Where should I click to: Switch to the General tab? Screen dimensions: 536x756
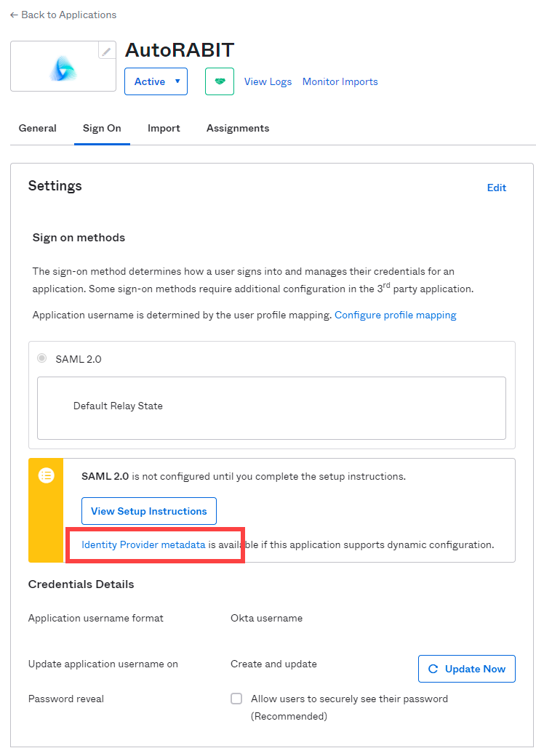coord(38,128)
